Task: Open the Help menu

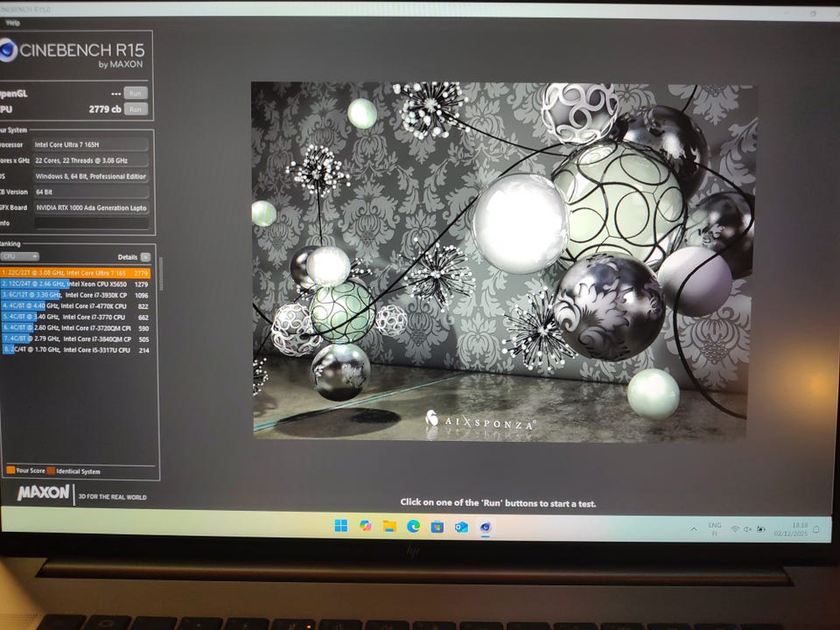Action: click(12, 23)
